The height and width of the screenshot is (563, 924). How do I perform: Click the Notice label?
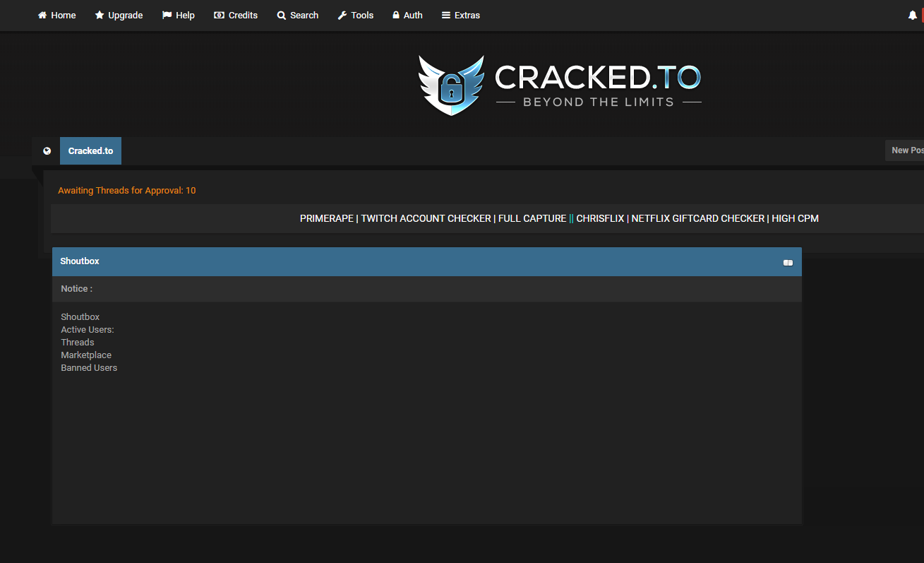point(76,289)
